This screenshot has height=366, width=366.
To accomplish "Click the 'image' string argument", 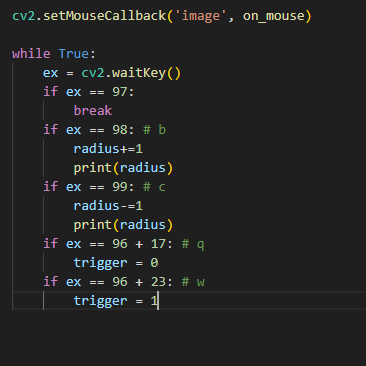I will click(201, 16).
